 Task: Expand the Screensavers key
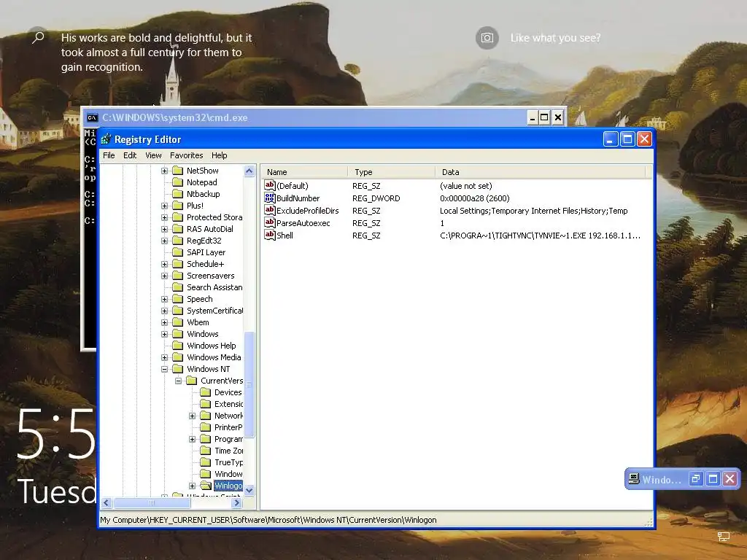coord(164,276)
